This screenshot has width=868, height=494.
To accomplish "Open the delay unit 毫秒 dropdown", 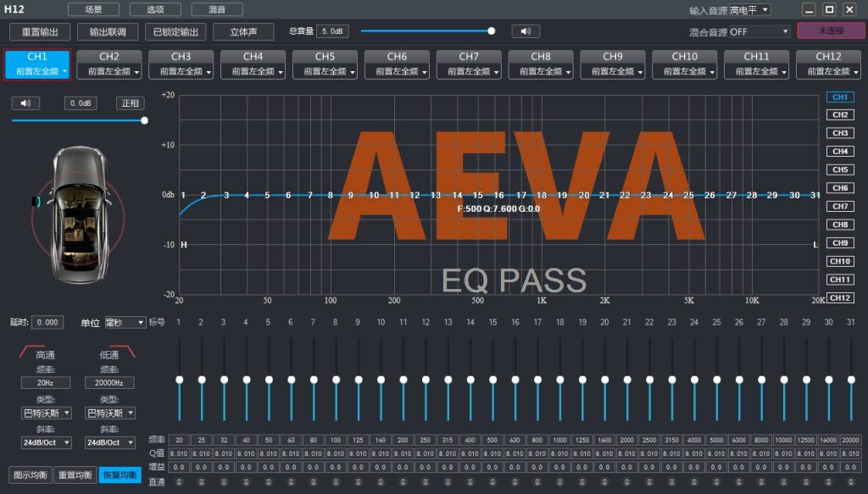I will pos(125,322).
